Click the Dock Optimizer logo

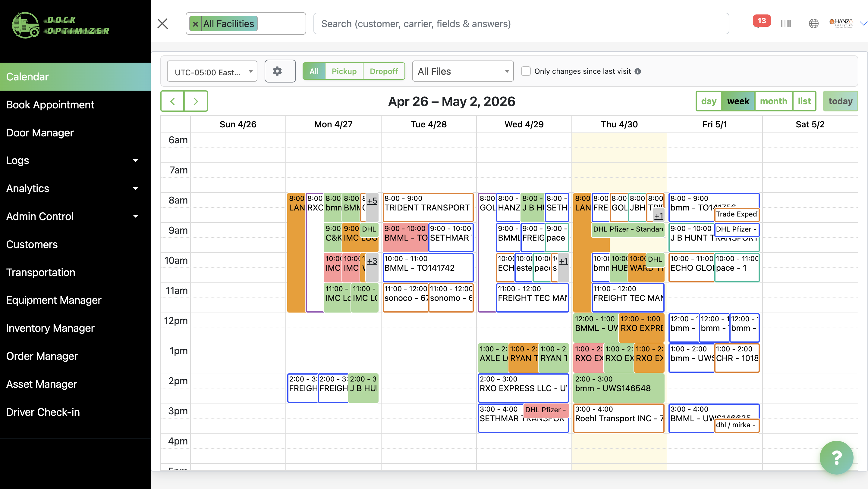tap(61, 25)
